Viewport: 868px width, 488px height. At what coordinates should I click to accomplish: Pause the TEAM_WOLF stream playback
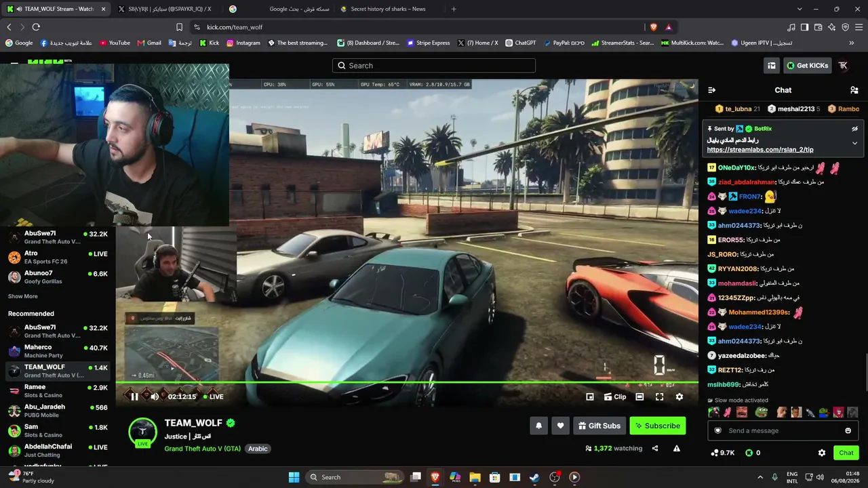click(134, 397)
